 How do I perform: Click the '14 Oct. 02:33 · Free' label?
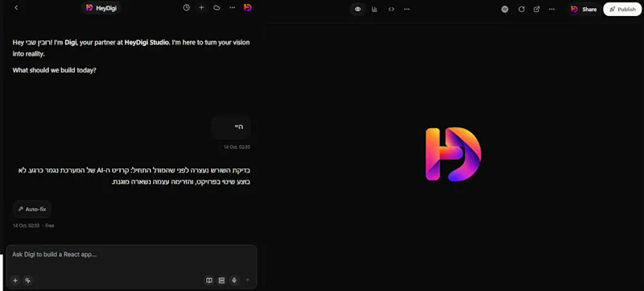point(34,226)
